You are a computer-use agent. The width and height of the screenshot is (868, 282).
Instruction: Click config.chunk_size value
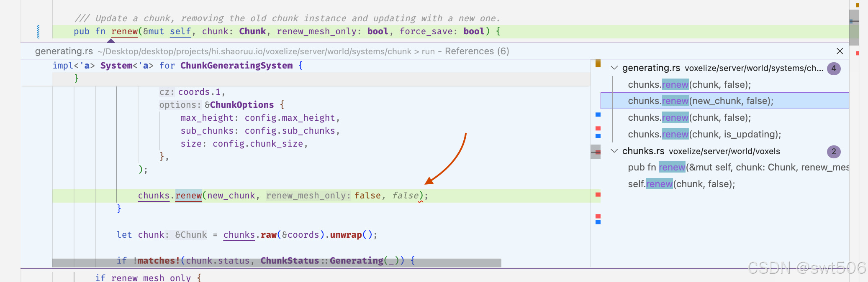(258, 144)
